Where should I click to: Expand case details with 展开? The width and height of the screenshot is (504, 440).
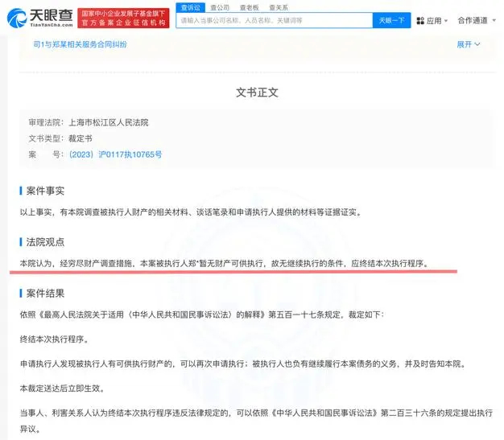[469, 44]
